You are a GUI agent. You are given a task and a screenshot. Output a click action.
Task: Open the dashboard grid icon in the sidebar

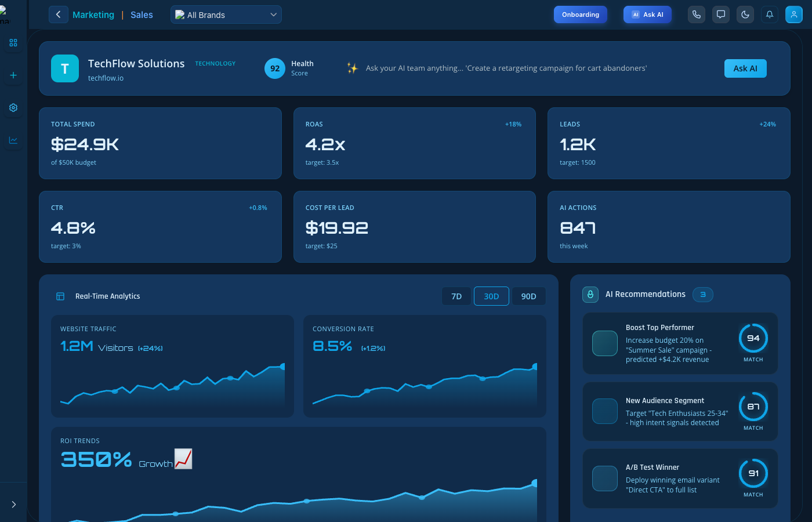pos(13,43)
